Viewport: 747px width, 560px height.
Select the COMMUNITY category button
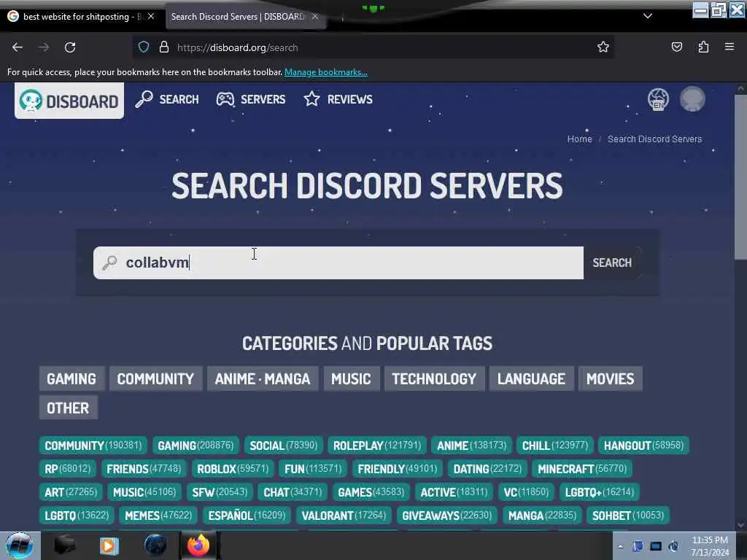pos(156,378)
